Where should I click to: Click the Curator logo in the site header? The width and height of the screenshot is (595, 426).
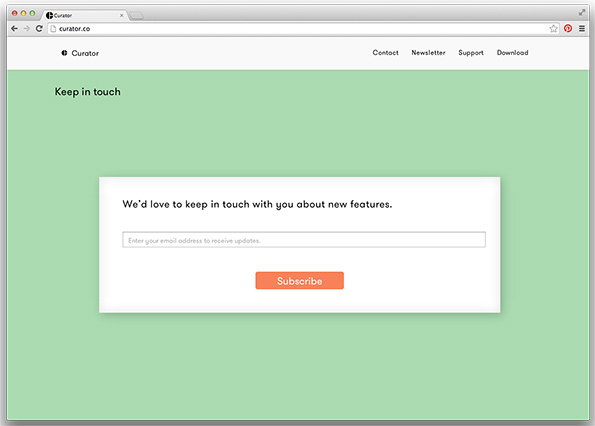click(64, 53)
